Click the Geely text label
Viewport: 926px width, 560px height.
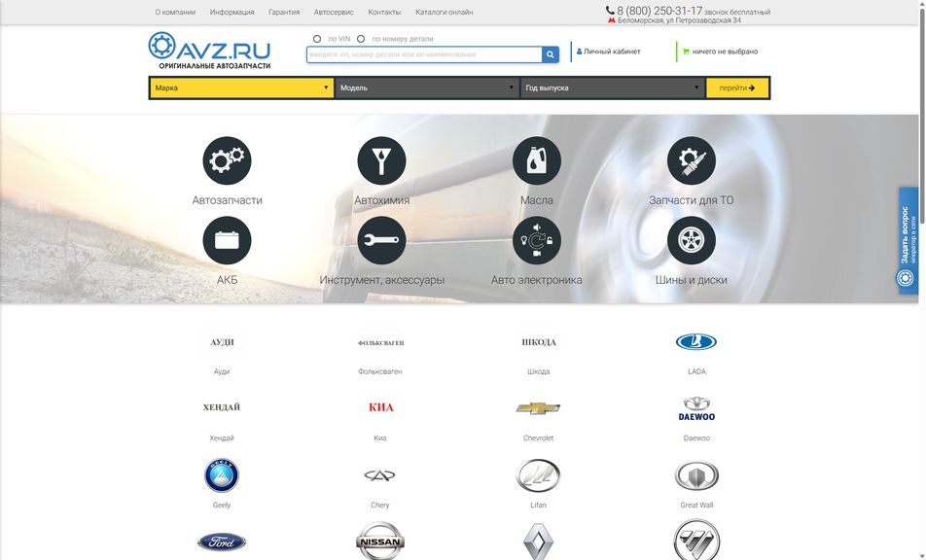coord(222,506)
